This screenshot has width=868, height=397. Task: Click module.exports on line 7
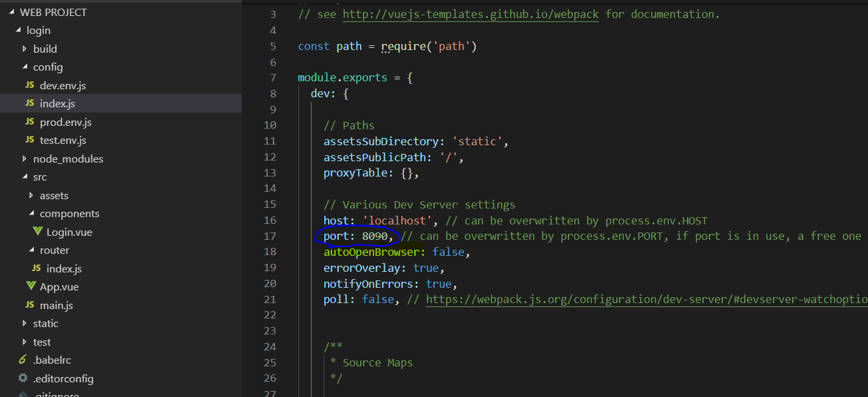342,77
